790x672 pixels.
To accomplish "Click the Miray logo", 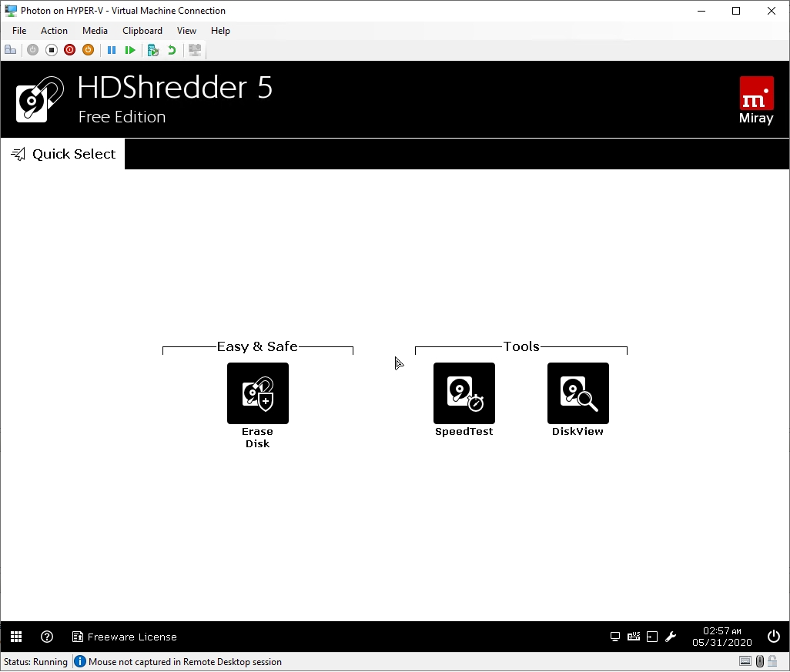I will pyautogui.click(x=756, y=100).
